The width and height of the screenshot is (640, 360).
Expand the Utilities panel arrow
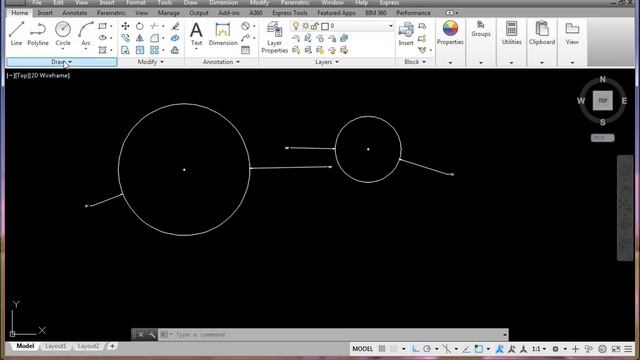tap(511, 62)
